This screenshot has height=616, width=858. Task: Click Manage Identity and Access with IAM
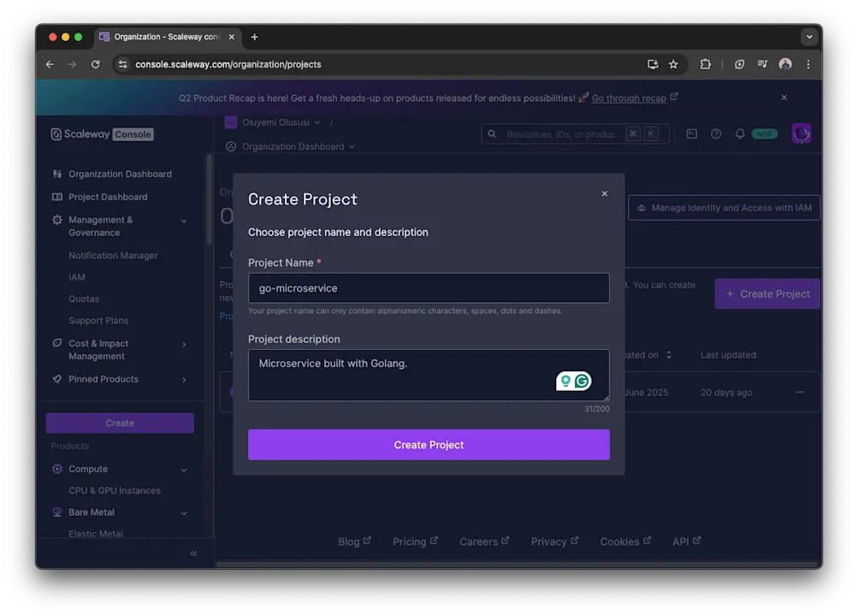pos(724,207)
